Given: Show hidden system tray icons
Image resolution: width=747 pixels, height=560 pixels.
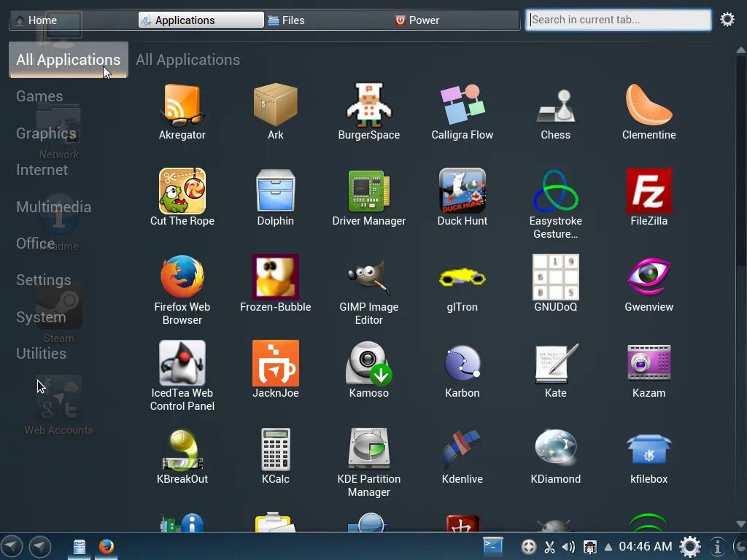Looking at the screenshot, I should [608, 547].
